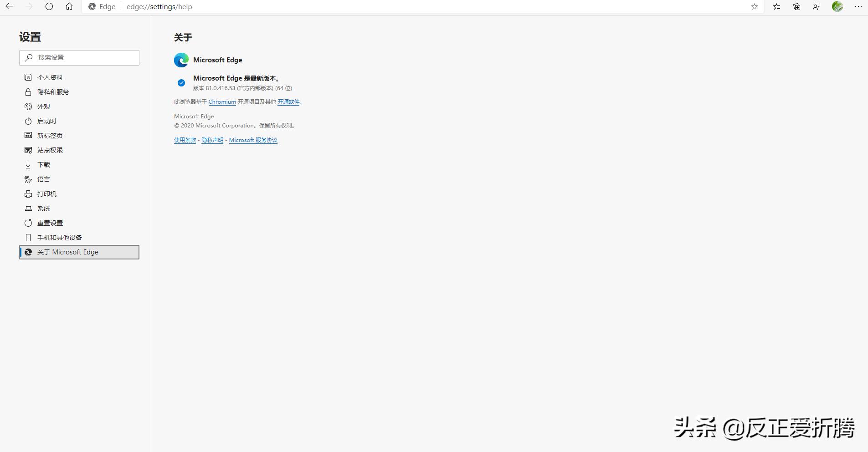Add this page to favorites with the star icon
Screen dimensions: 868x452
[755, 7]
